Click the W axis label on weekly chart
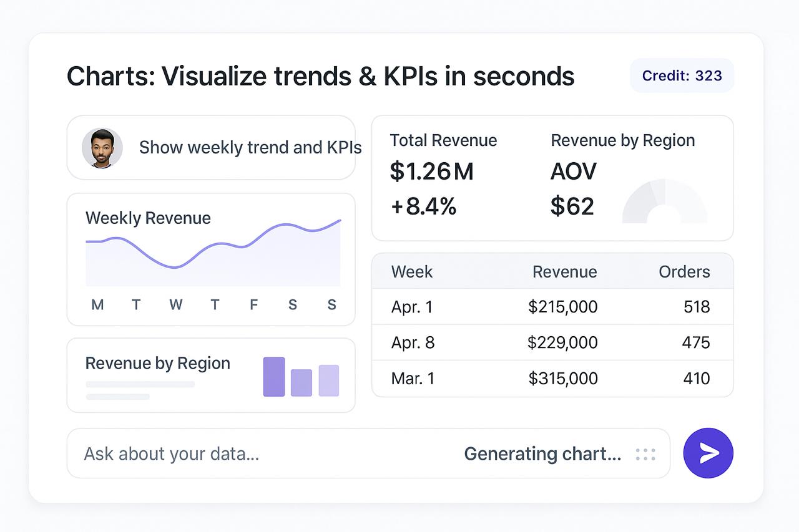 click(176, 305)
